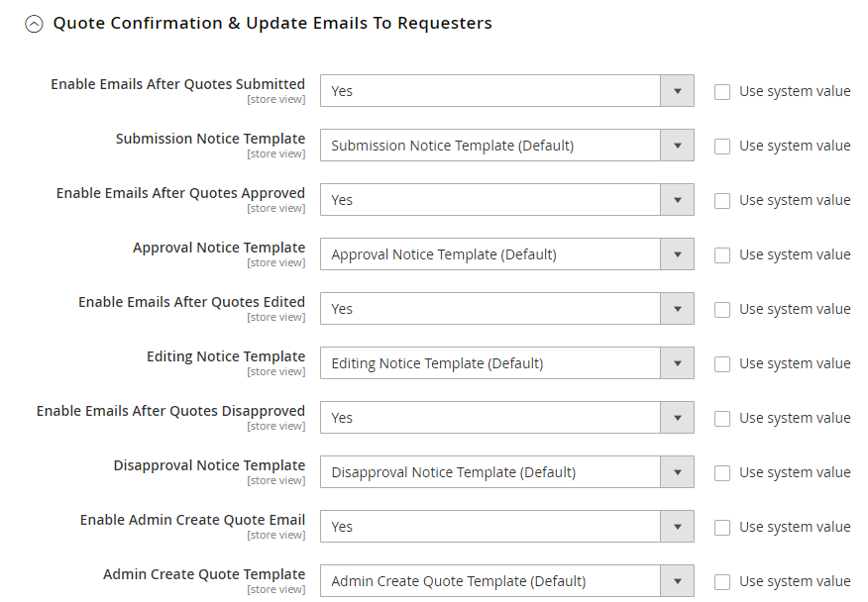Viewport: 868px width, 602px height.
Task: Open the Admin Create Quote Template dropdown
Action: coord(506,581)
